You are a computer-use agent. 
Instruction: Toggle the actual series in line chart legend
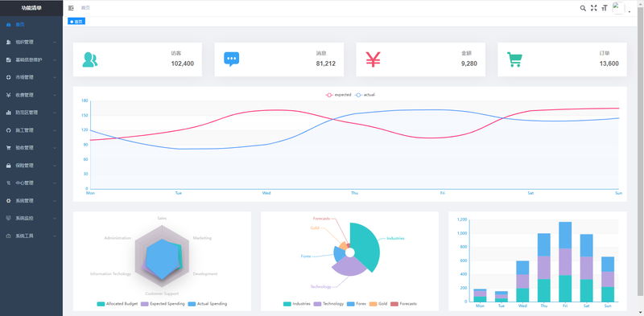click(x=365, y=95)
